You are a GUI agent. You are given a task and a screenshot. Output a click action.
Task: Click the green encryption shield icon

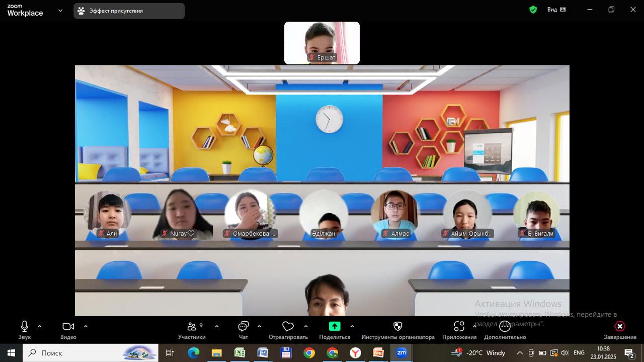(533, 10)
